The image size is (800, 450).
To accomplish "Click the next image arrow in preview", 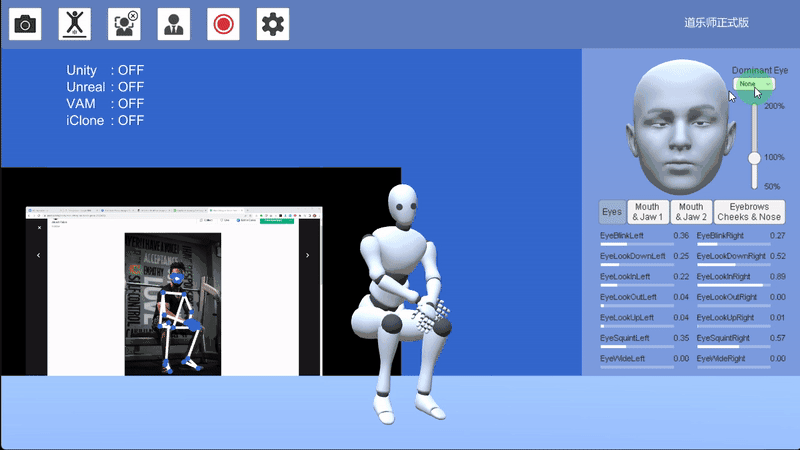I will [307, 255].
